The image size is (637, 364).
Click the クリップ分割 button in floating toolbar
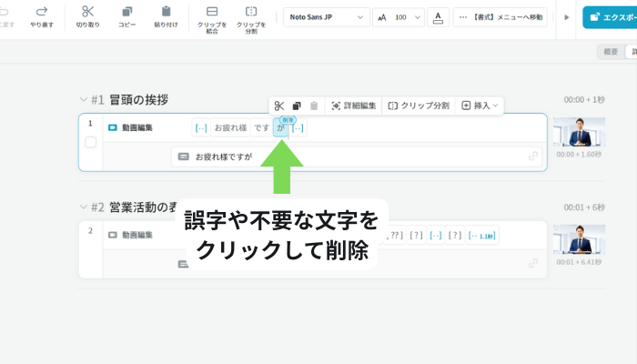pos(419,106)
